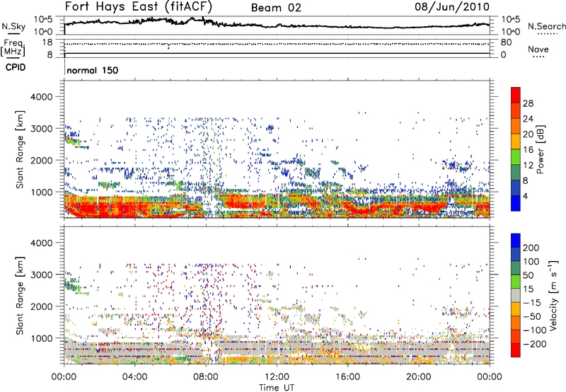The image size is (566, 392).
Task: Click the power panel 'Slant Range [km]' label
Action: coord(20,149)
